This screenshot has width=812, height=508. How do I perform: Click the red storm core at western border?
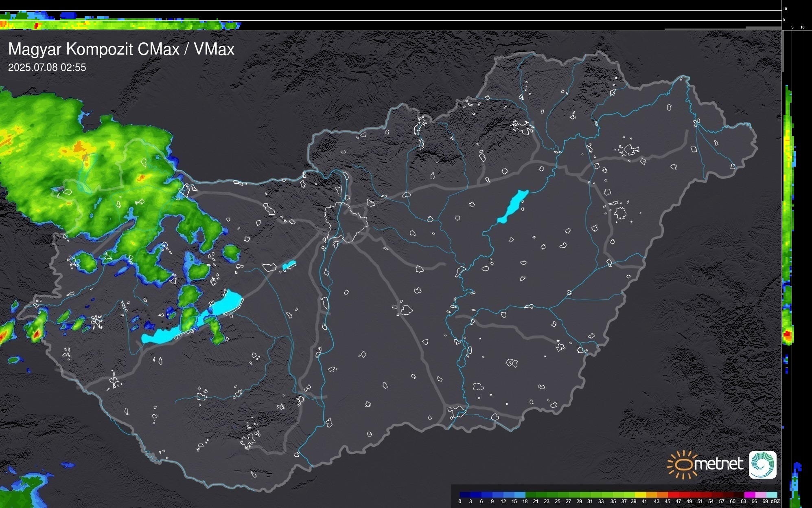[x=36, y=334]
